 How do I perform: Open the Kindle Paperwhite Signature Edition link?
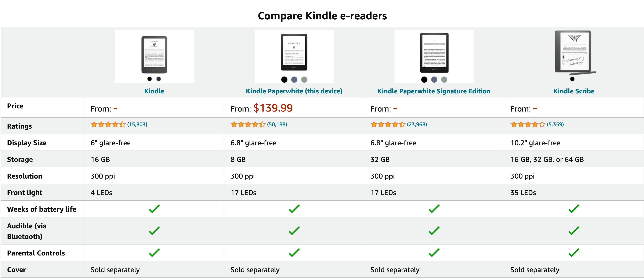[434, 91]
